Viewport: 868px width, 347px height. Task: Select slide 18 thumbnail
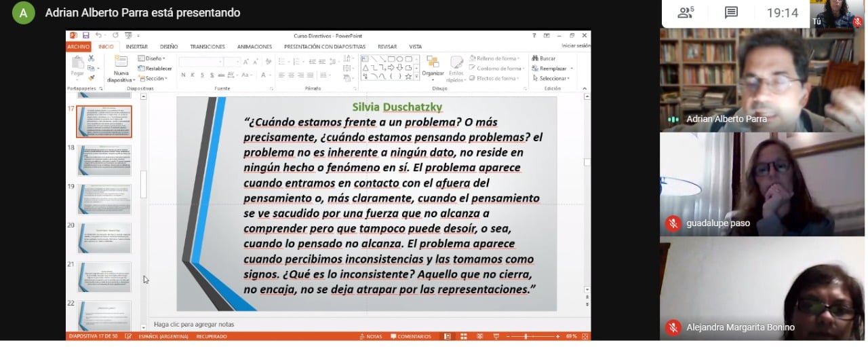(104, 160)
